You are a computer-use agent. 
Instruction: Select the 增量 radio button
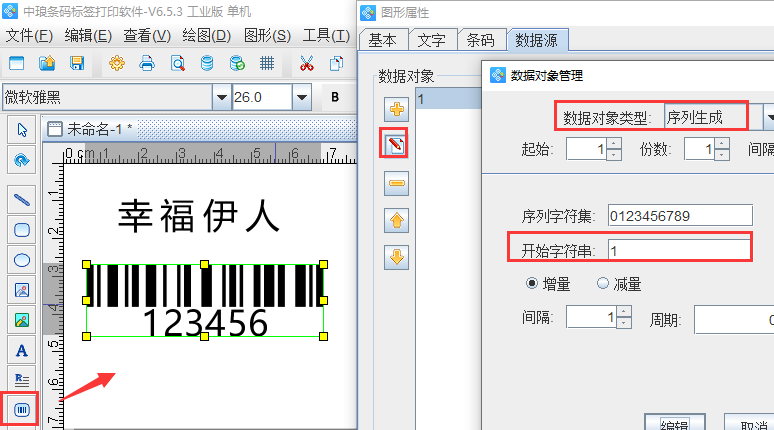(531, 284)
